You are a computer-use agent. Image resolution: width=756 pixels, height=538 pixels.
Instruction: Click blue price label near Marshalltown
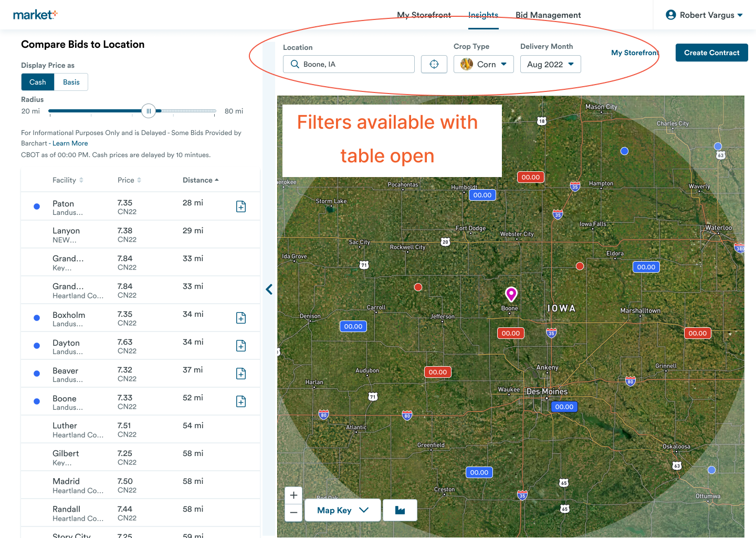click(646, 267)
